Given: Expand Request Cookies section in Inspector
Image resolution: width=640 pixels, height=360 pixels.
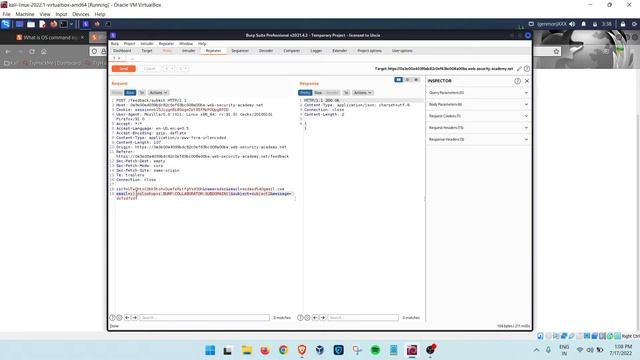Looking at the screenshot, I should tap(478, 116).
